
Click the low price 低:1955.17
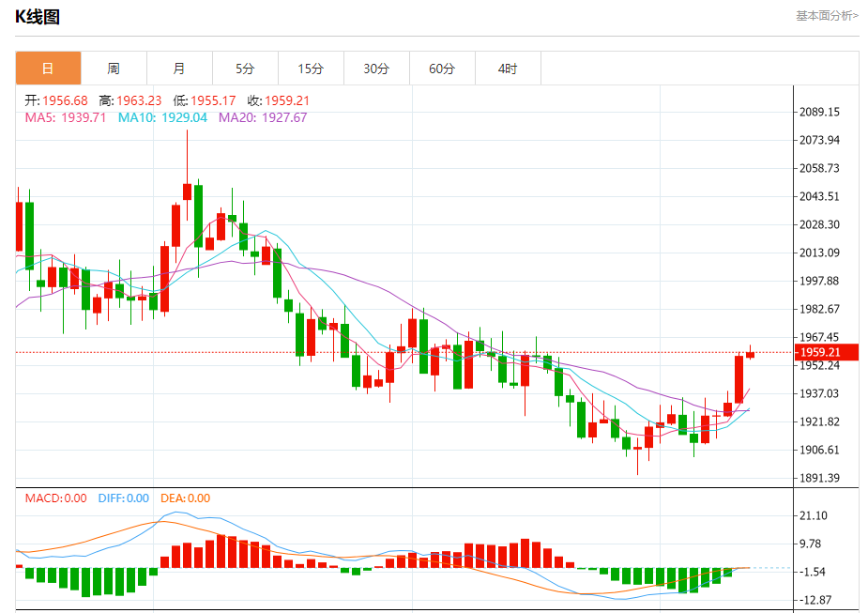tap(205, 100)
